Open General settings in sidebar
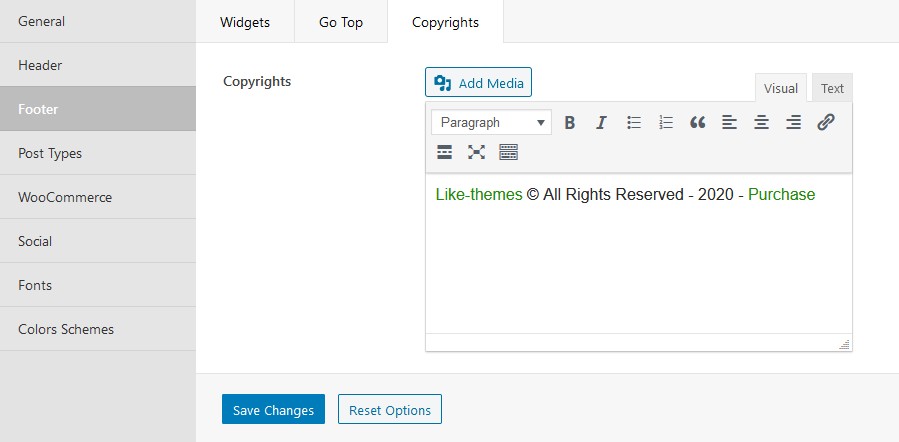899x442 pixels. [x=97, y=21]
